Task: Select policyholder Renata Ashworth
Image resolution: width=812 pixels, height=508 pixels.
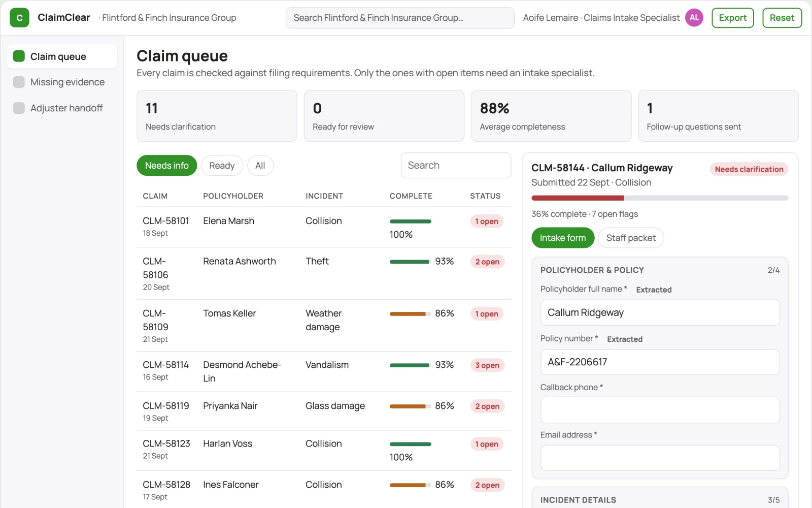Action: click(240, 261)
